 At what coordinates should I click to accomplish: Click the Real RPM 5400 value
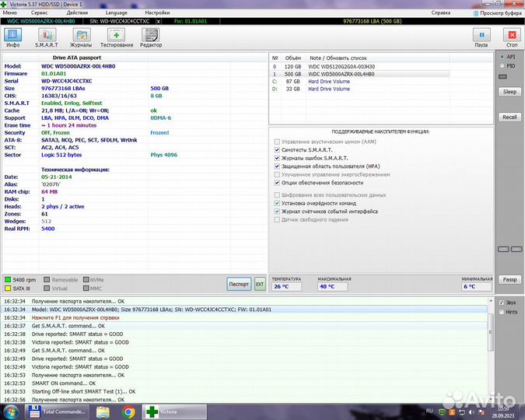click(48, 229)
